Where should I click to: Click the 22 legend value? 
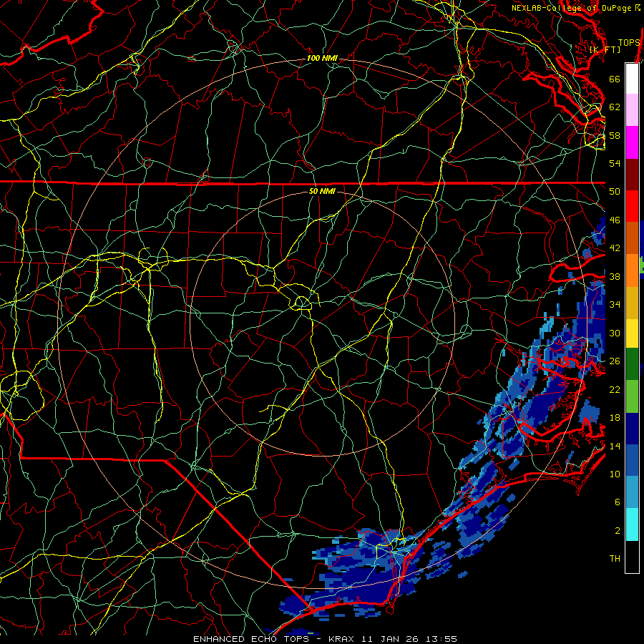tap(615, 390)
